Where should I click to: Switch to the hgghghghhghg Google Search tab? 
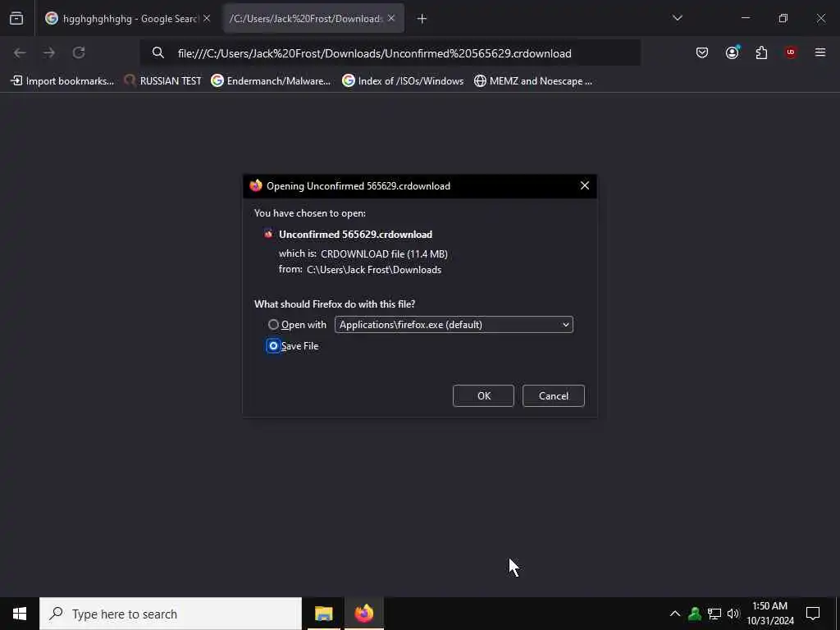[x=129, y=19]
